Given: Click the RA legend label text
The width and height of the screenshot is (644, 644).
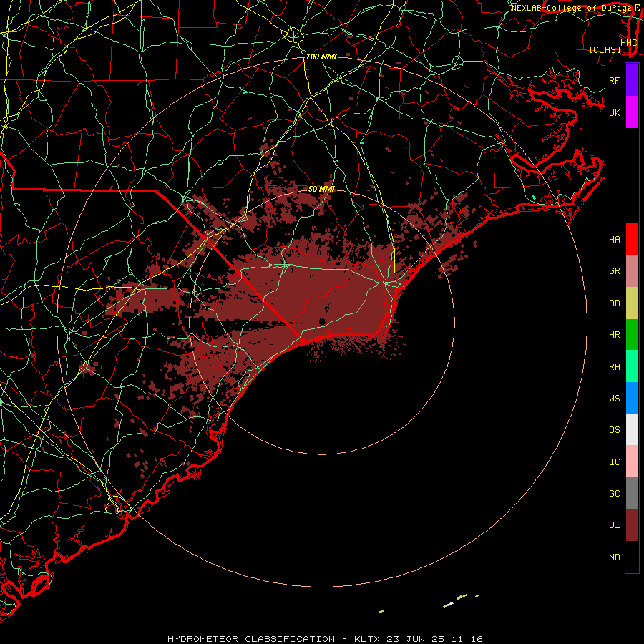Looking at the screenshot, I should point(614,367).
